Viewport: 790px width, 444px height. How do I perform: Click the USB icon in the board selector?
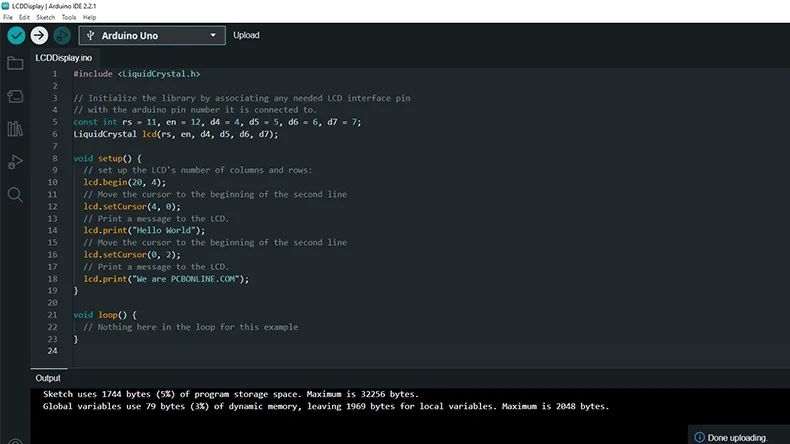tap(91, 35)
